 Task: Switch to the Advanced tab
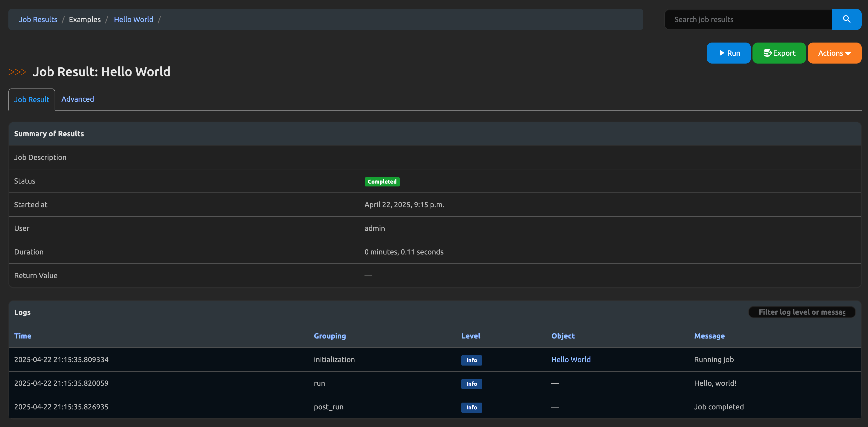point(77,99)
